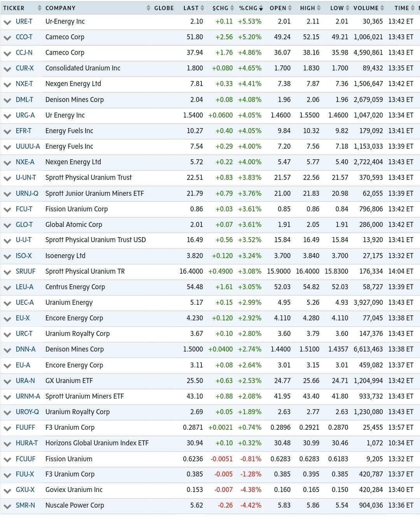The width and height of the screenshot is (420, 517).
Task: Expand the URE-T row chevron
Action: [7, 22]
